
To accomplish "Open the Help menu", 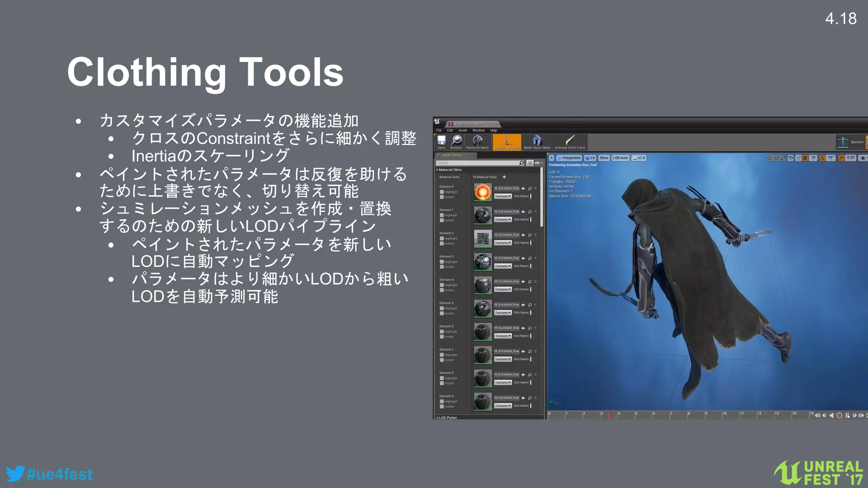I will coord(494,130).
